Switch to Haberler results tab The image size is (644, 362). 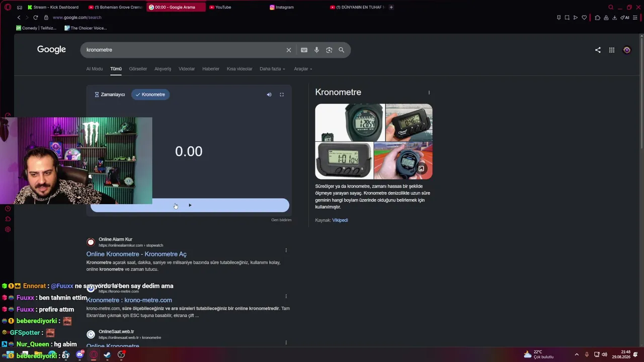pos(211,69)
